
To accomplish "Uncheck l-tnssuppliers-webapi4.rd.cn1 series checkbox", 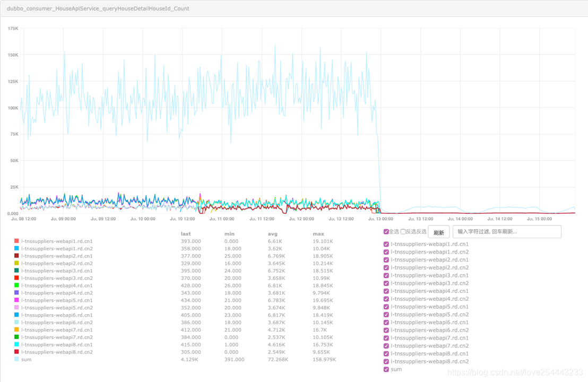I will [x=386, y=291].
